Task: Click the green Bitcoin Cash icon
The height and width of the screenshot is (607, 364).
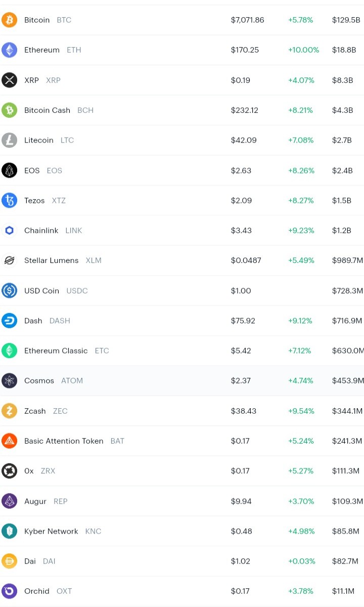Action: click(x=9, y=110)
